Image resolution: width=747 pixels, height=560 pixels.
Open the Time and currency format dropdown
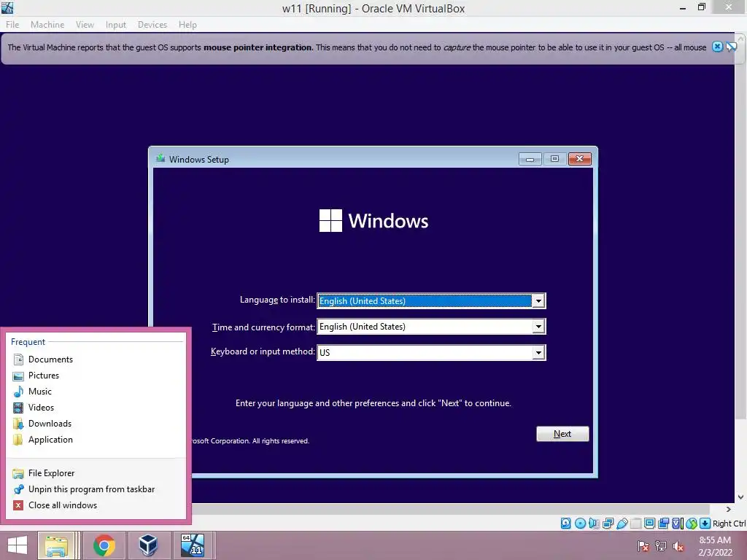538,327
